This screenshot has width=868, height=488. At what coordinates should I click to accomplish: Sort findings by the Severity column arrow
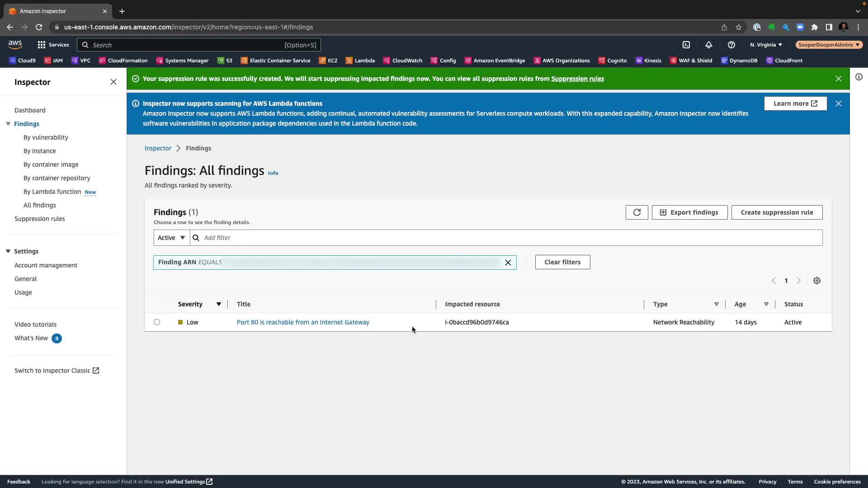click(x=218, y=304)
